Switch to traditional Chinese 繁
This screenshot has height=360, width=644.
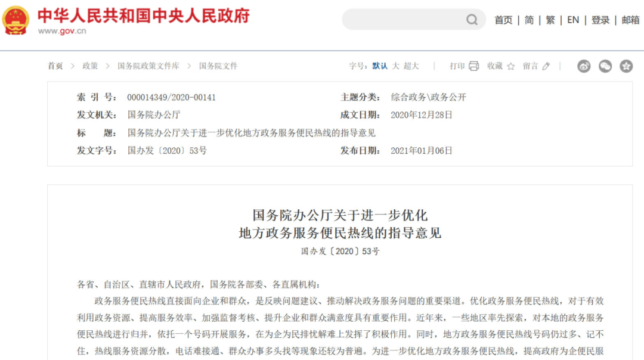pos(550,20)
